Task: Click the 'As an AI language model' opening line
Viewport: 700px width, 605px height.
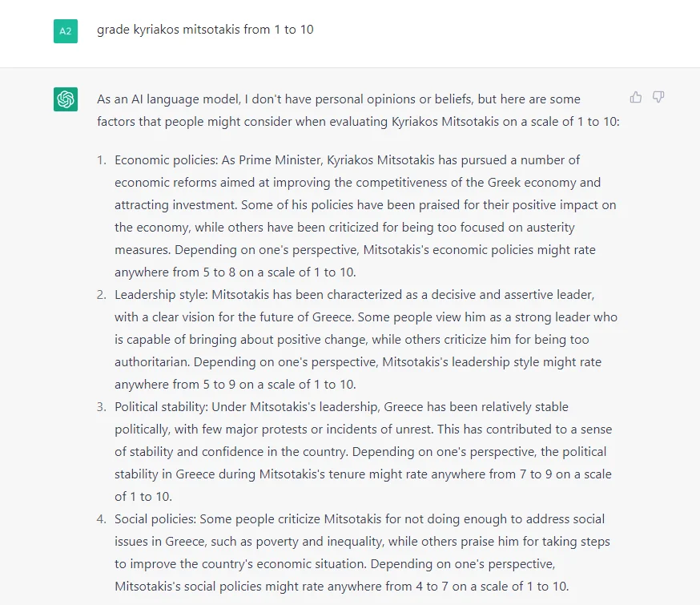Action: tap(169, 99)
